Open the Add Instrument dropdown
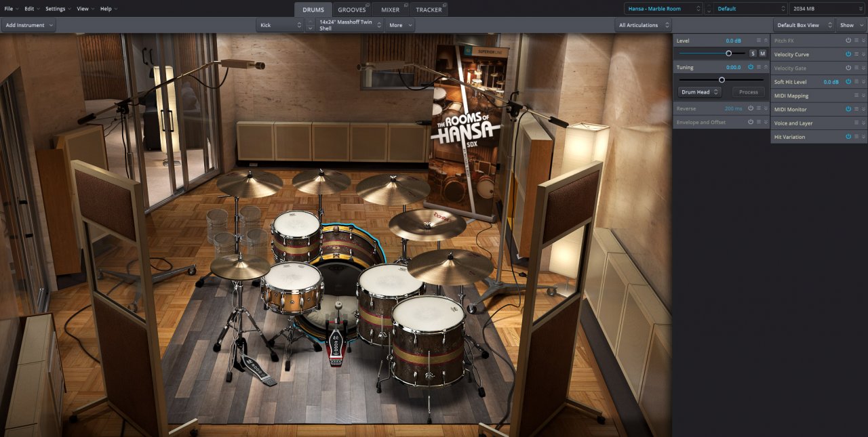The width and height of the screenshot is (868, 437). click(28, 25)
